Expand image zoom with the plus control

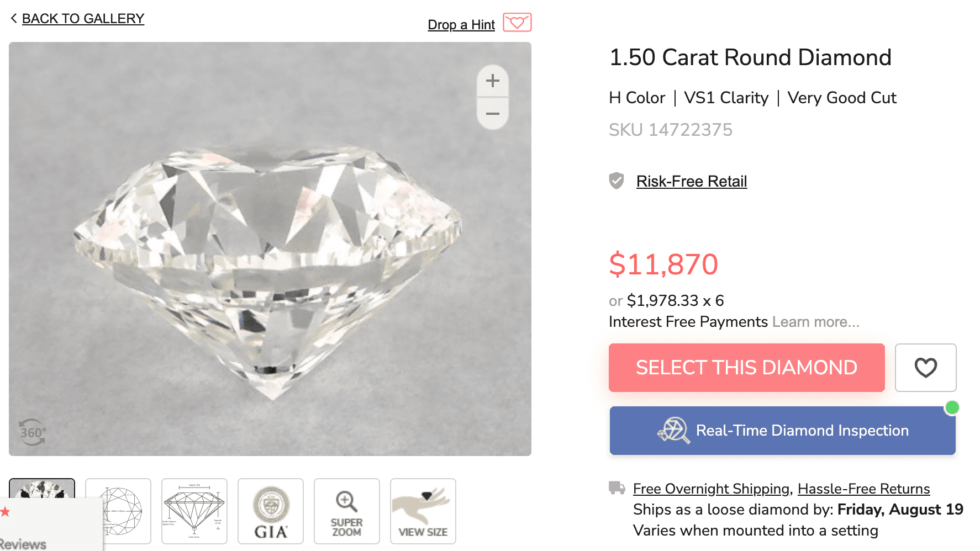click(x=492, y=81)
